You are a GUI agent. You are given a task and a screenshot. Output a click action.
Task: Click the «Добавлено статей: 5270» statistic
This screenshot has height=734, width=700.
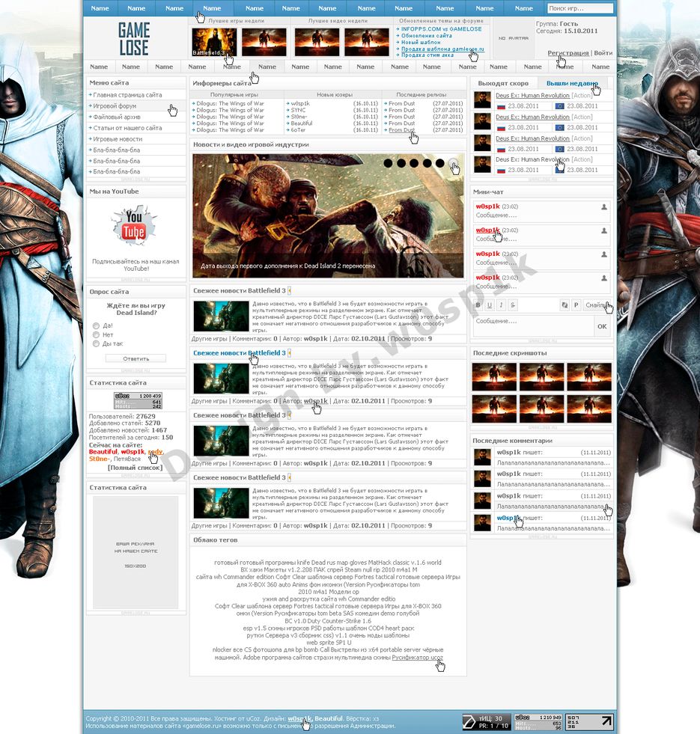tap(124, 423)
